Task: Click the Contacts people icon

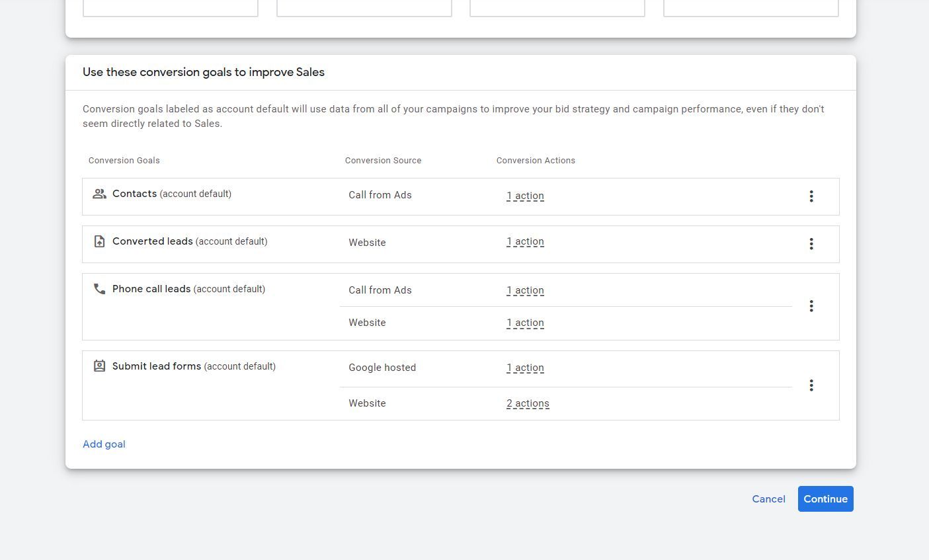Action: point(99,193)
